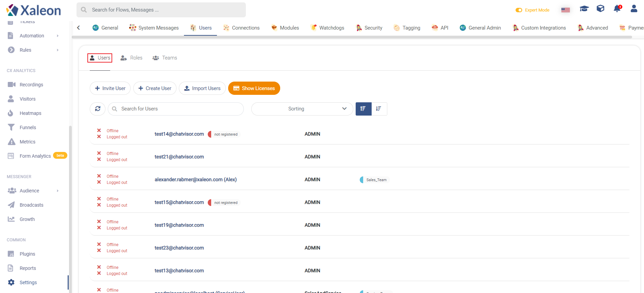The width and height of the screenshot is (644, 293).
Task: Select user alexander.rabmer@xaleon.com (Alex)
Action: pos(196,179)
